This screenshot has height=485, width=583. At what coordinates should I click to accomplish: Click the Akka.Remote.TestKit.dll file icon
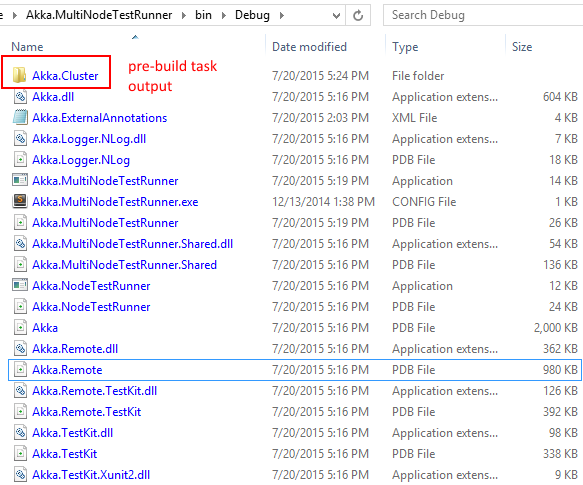tap(20, 391)
